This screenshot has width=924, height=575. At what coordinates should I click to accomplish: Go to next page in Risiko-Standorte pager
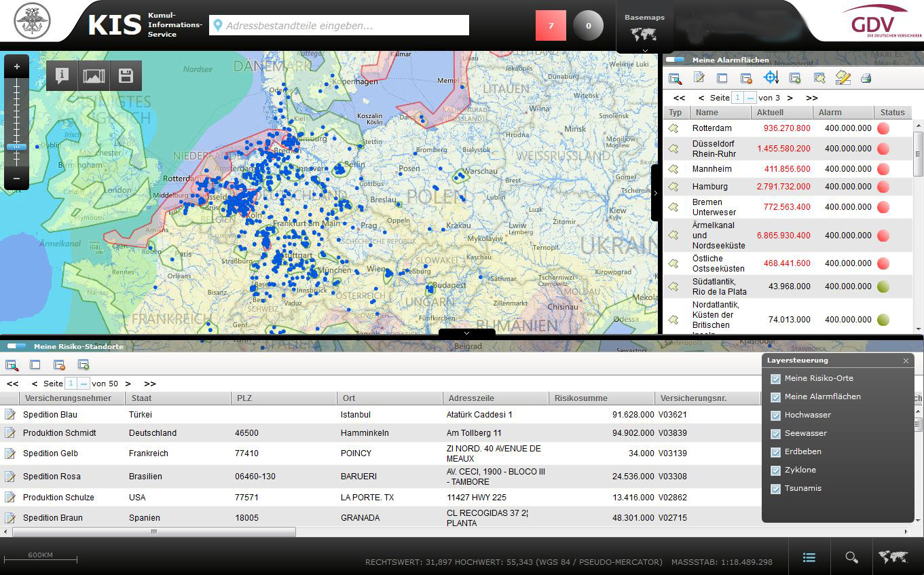click(x=128, y=384)
